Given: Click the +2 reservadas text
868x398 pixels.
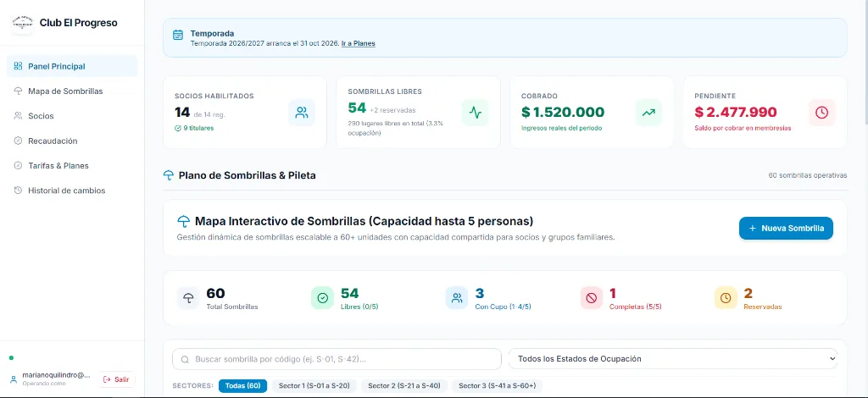Looking at the screenshot, I should [x=393, y=110].
